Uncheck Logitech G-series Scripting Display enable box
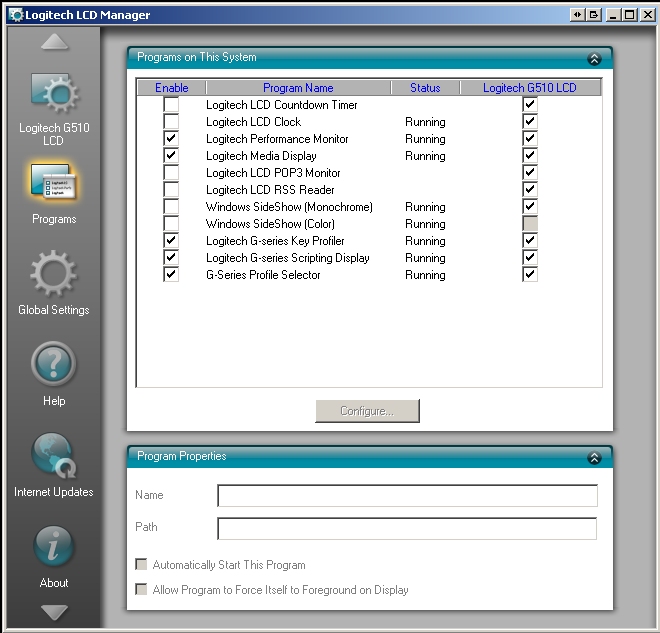660x633 pixels. pyautogui.click(x=171, y=258)
